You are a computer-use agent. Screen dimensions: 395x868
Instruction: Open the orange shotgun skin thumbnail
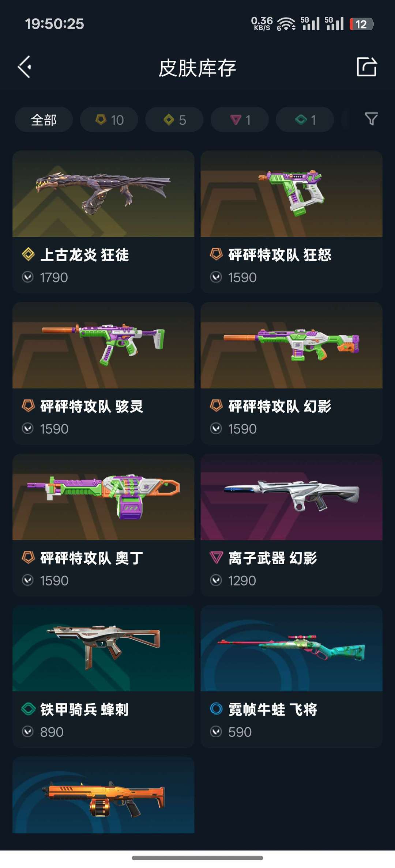pos(103,795)
